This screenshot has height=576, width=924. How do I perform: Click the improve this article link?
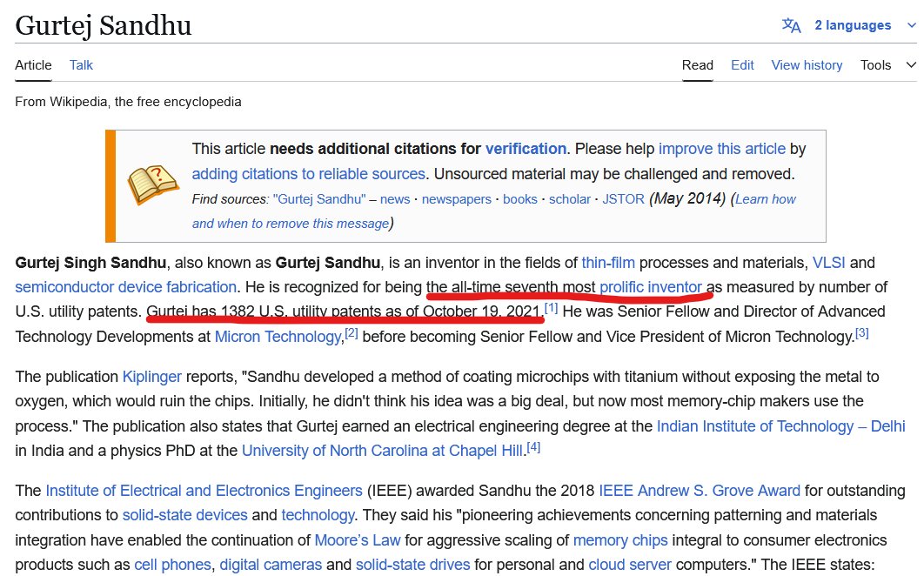click(x=722, y=148)
